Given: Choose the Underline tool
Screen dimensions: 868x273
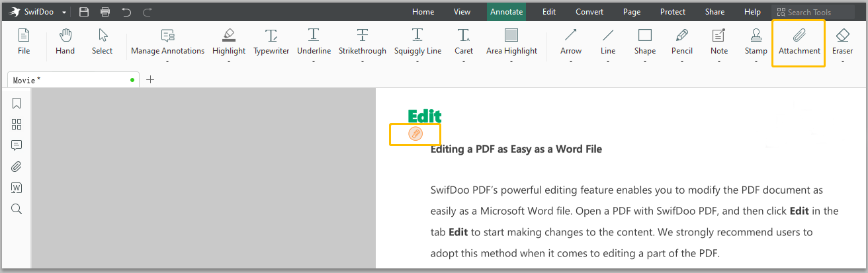Looking at the screenshot, I should point(314,42).
